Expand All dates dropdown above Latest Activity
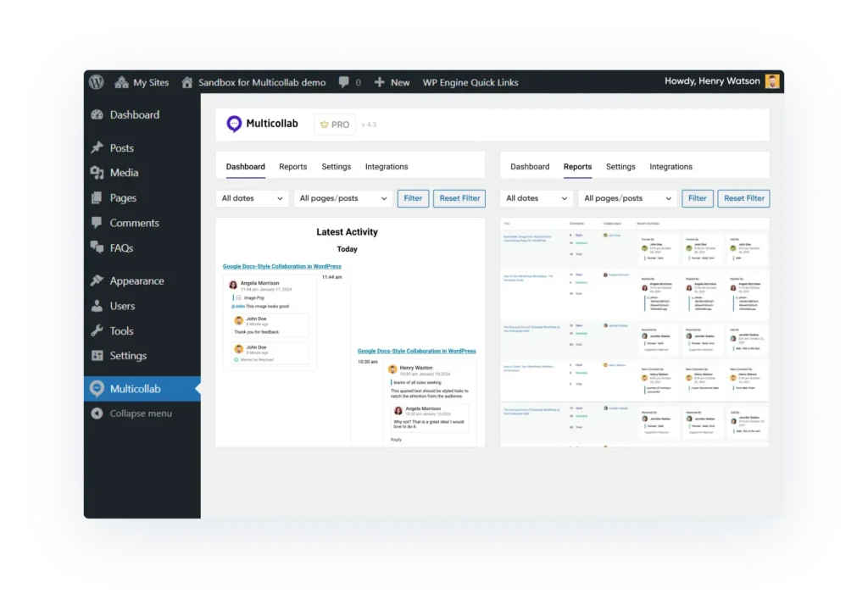 coord(253,198)
